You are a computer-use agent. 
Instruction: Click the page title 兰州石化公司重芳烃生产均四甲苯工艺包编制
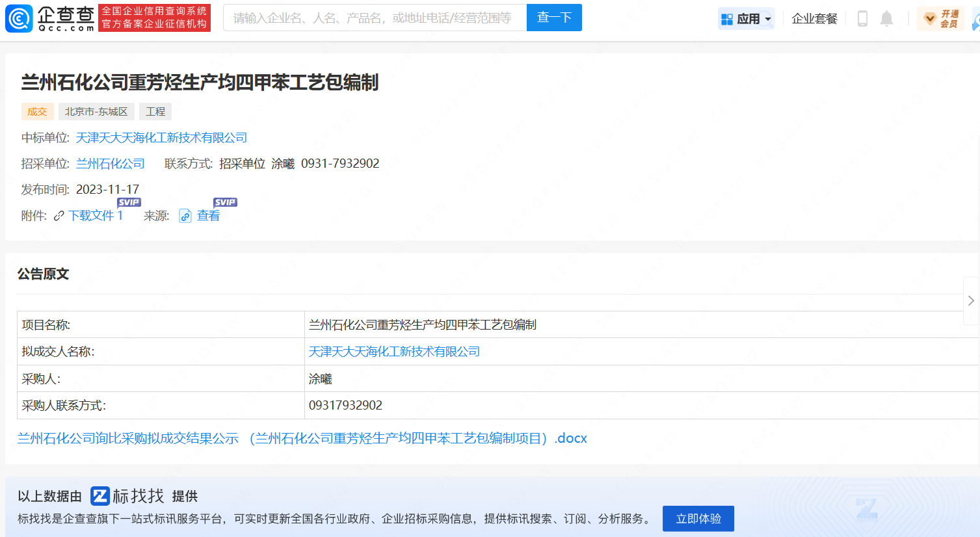(x=200, y=83)
